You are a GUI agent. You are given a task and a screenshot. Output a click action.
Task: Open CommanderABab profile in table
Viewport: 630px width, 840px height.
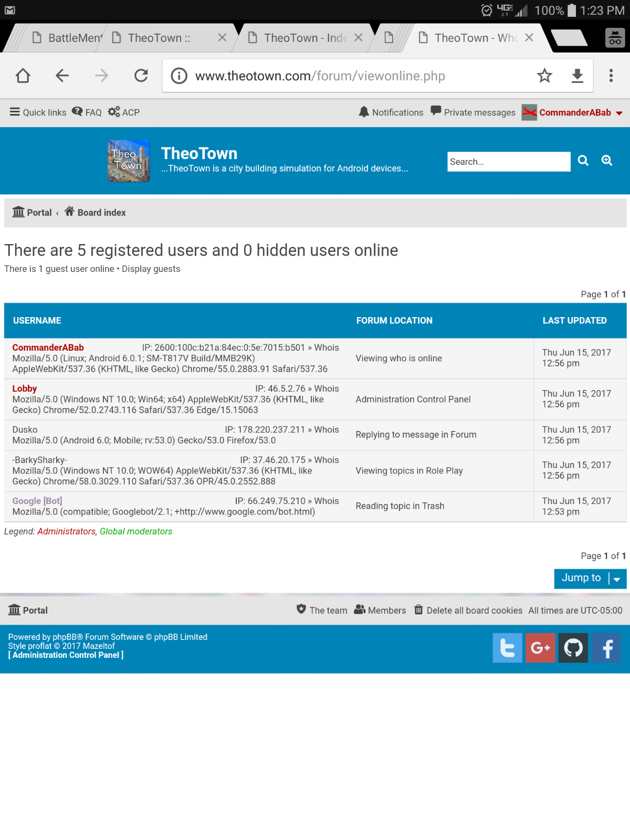pos(48,348)
